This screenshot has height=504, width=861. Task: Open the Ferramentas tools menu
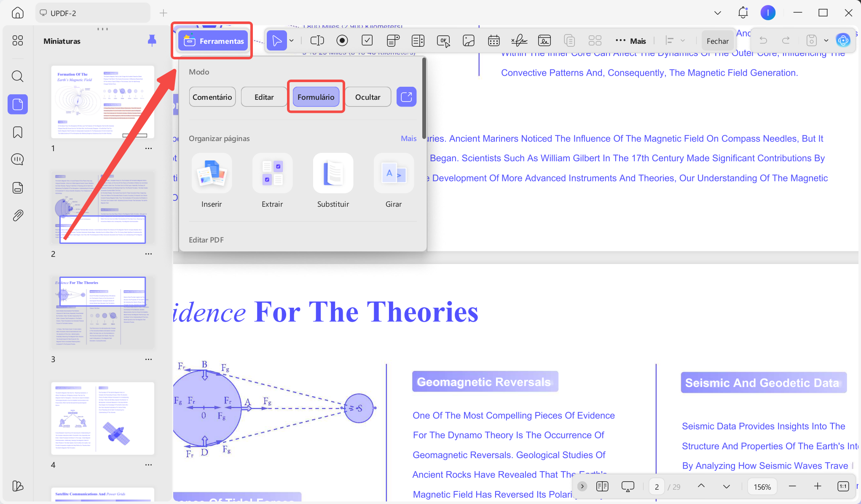[x=213, y=41]
